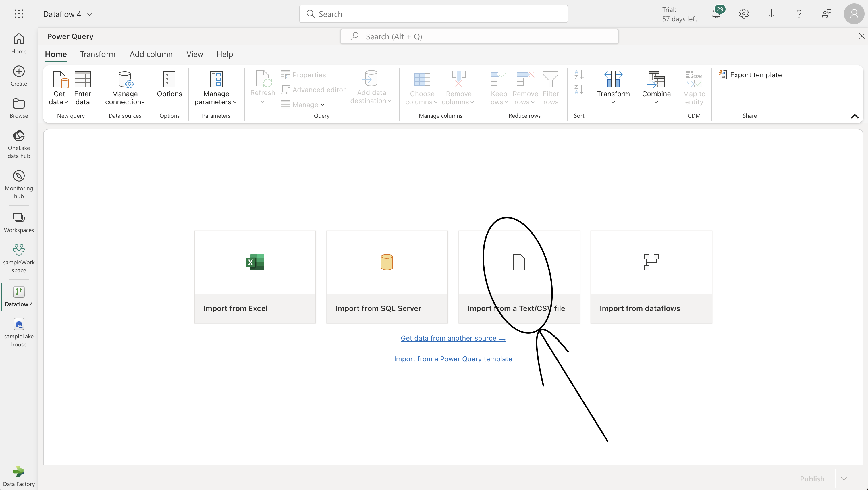Image resolution: width=868 pixels, height=490 pixels.
Task: Open Create in the left sidebar
Action: pyautogui.click(x=19, y=76)
